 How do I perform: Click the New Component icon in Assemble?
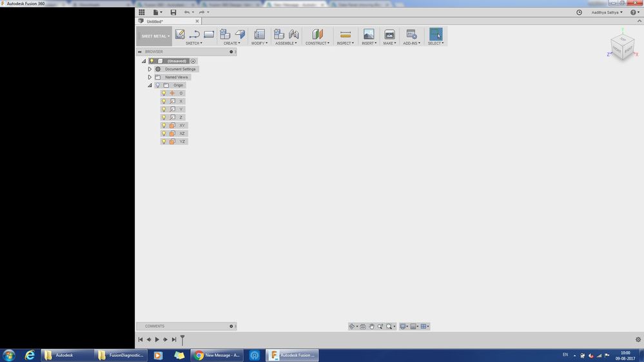[x=279, y=34]
